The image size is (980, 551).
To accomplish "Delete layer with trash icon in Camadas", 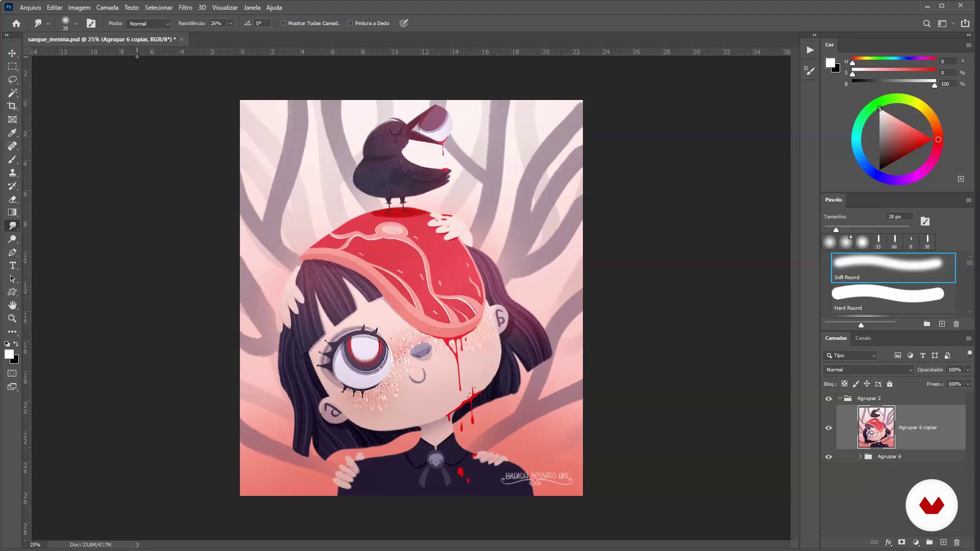I will coord(957,542).
